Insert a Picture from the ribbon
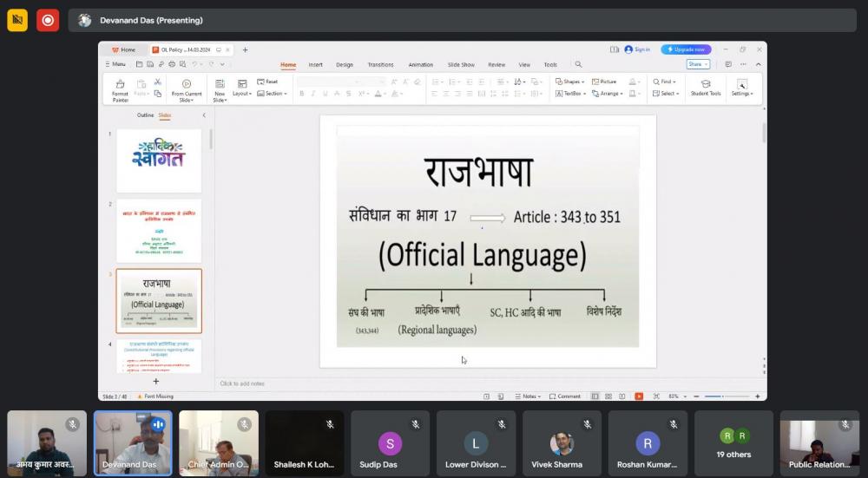Screen dimensions: 868x478 [604, 82]
